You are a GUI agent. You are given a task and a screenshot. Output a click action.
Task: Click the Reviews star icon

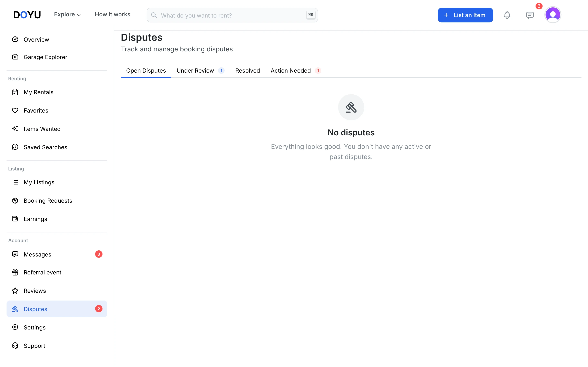coord(15,291)
